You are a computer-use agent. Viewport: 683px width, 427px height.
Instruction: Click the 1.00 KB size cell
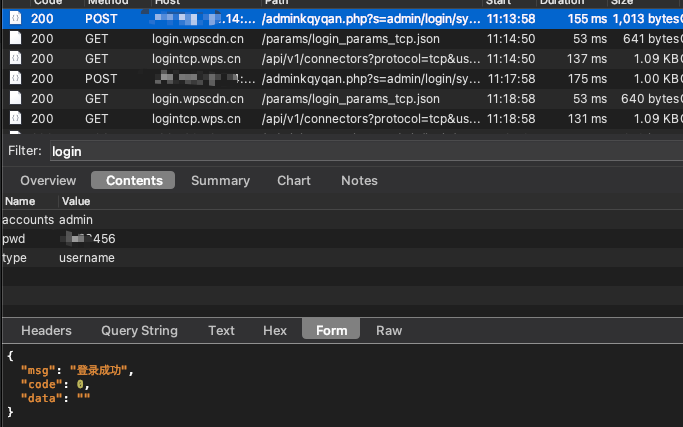click(x=658, y=79)
